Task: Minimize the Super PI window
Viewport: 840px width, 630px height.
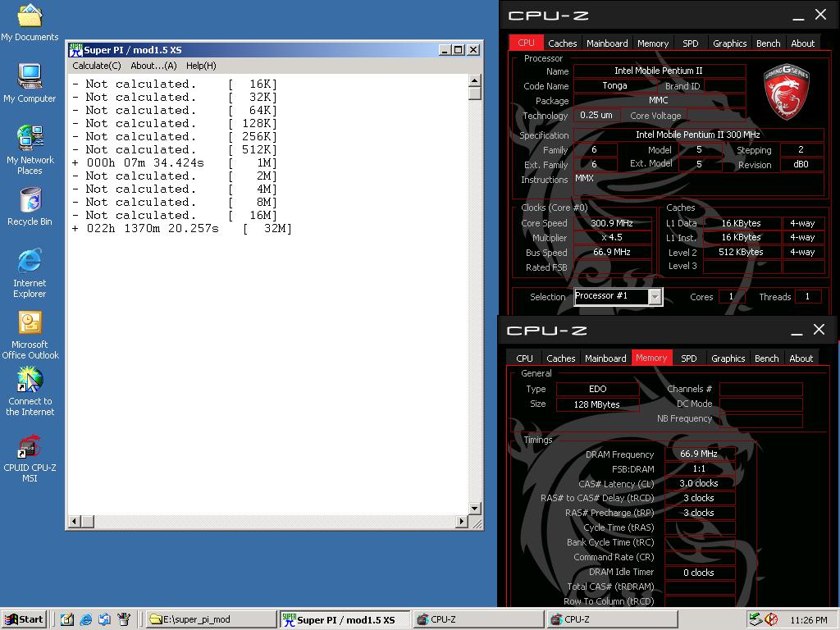Action: pos(444,50)
